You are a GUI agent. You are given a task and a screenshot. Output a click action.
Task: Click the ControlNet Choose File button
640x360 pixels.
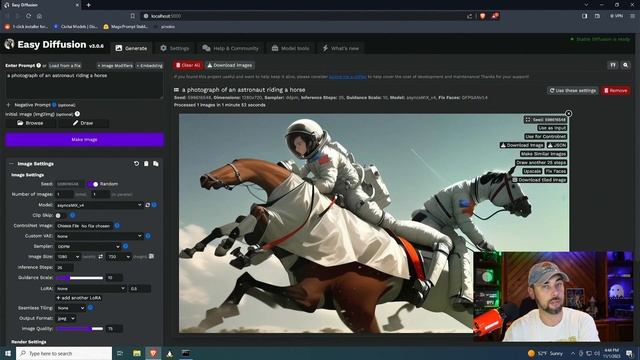(68, 226)
